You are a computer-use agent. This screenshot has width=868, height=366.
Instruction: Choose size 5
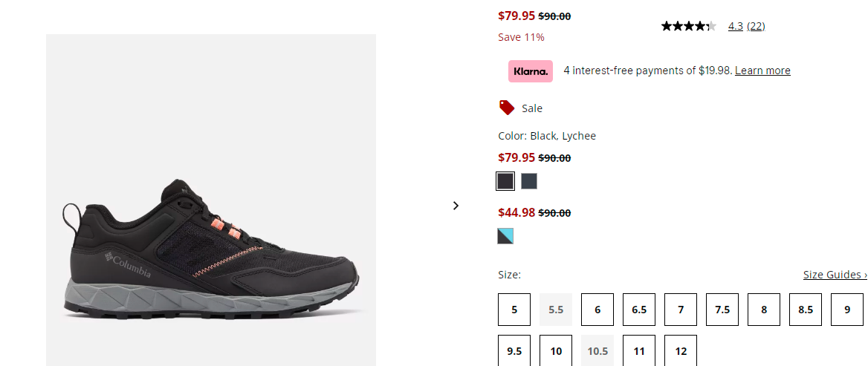(514, 310)
